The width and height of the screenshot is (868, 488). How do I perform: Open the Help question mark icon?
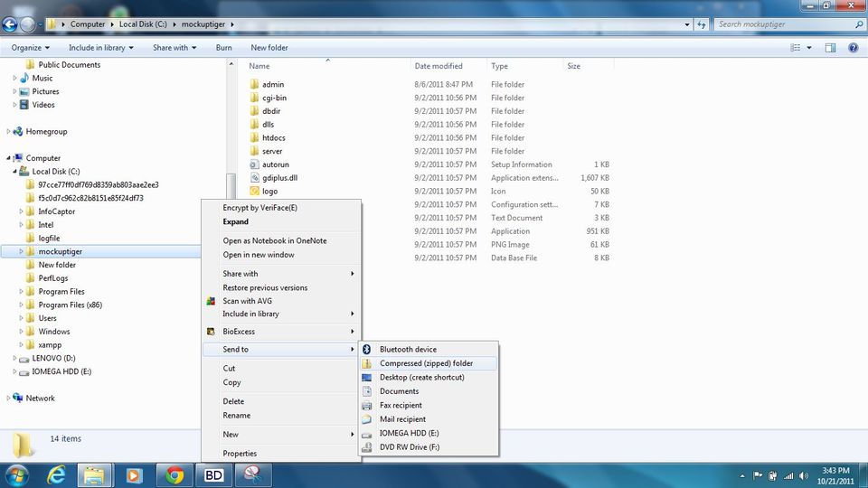(x=853, y=48)
